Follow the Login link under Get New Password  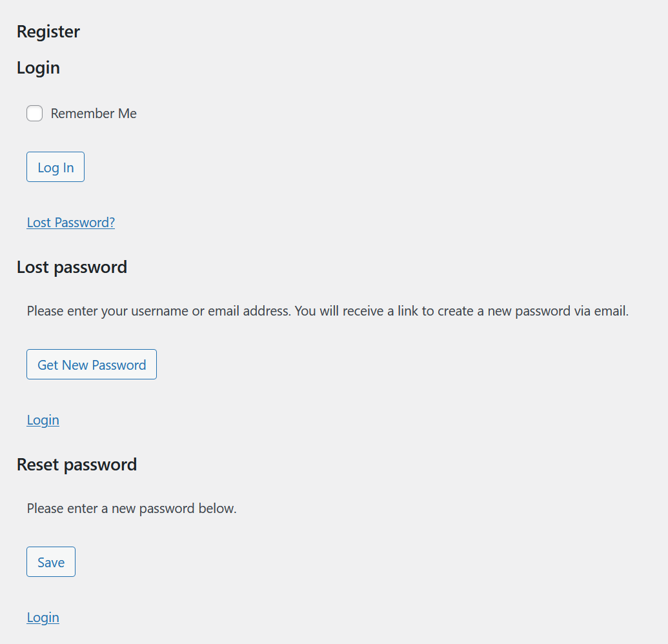click(x=43, y=420)
